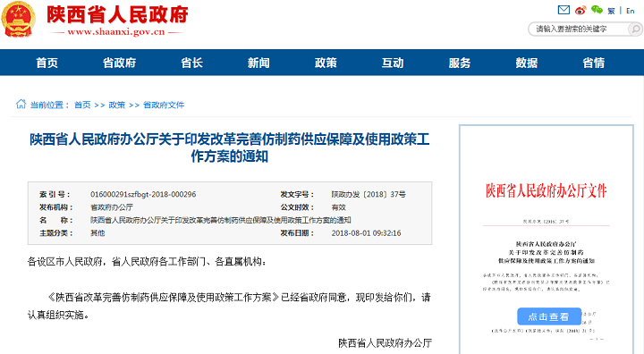Screen dimensions: 644x354
Task: Open 省情 navigation item
Action: [594, 63]
